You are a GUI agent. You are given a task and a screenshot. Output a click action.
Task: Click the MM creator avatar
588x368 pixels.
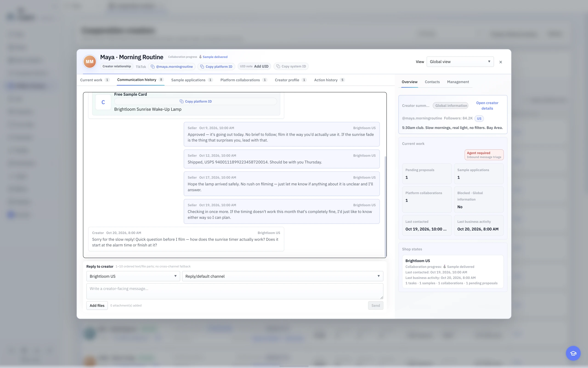click(x=89, y=62)
